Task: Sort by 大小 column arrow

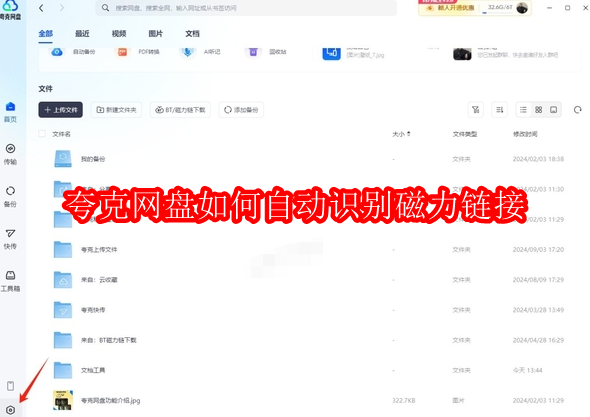Action: (409, 134)
